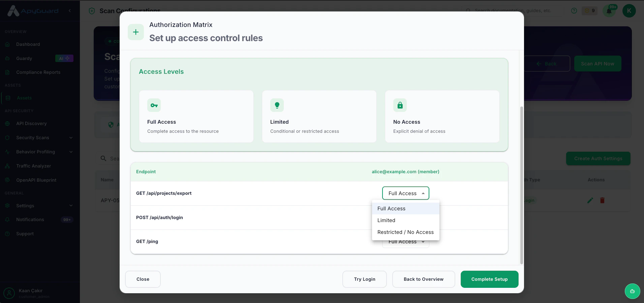Click the alice@example.com (member) column header
Screen dimensions: 644x303
pyautogui.click(x=405, y=172)
